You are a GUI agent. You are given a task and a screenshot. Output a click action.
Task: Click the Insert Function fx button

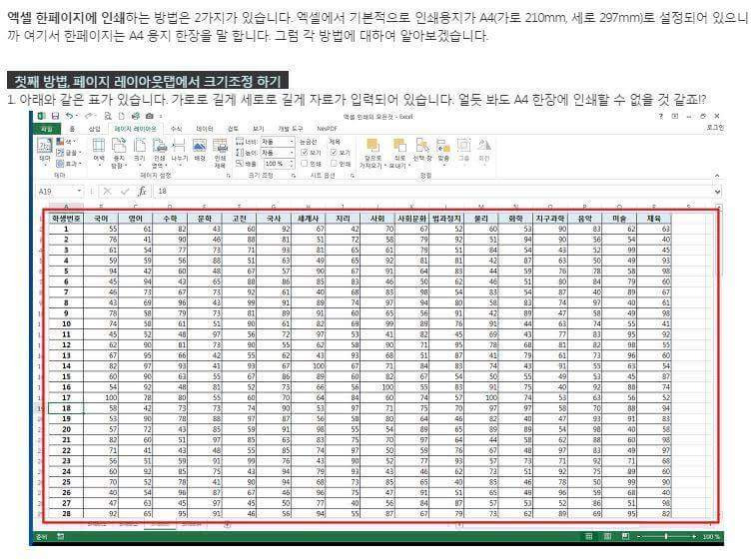143,192
